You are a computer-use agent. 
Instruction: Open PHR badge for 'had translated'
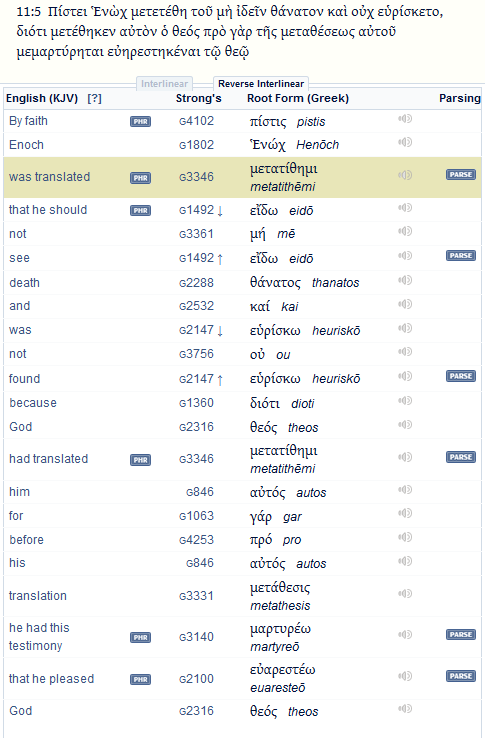point(140,460)
